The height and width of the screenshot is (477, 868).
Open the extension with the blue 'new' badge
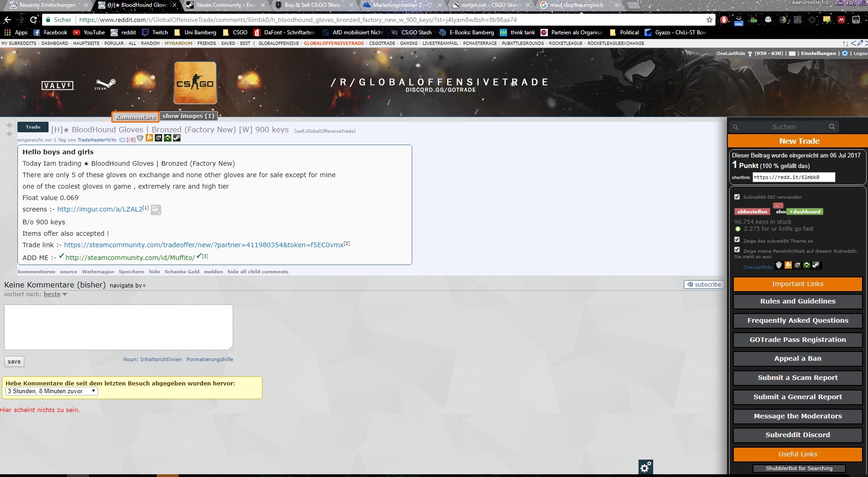click(738, 20)
